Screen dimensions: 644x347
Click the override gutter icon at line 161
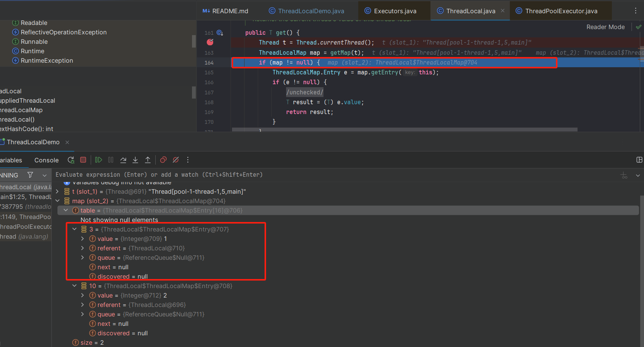[220, 33]
